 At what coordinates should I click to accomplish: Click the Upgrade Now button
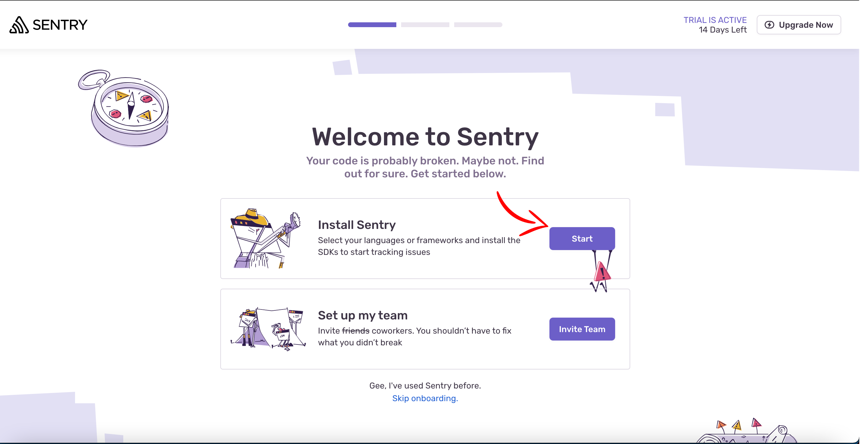click(x=799, y=25)
